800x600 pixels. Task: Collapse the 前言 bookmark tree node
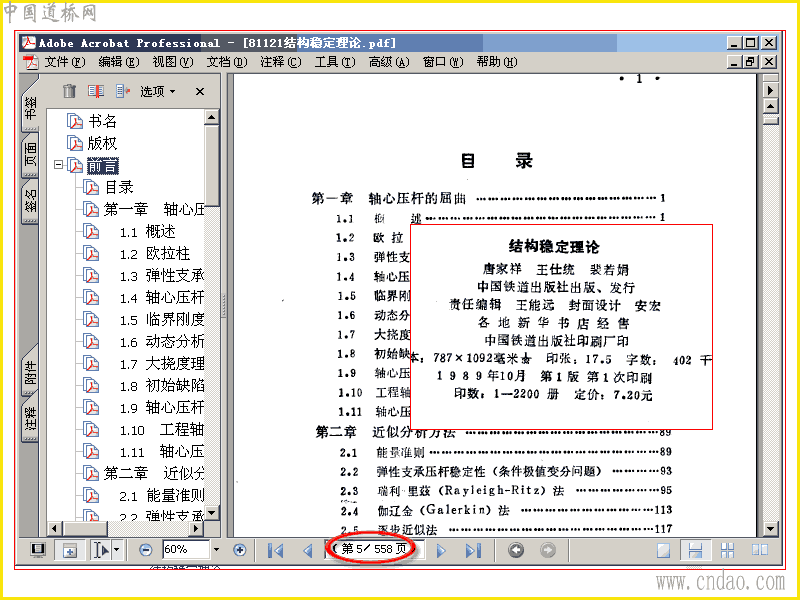pos(59,165)
